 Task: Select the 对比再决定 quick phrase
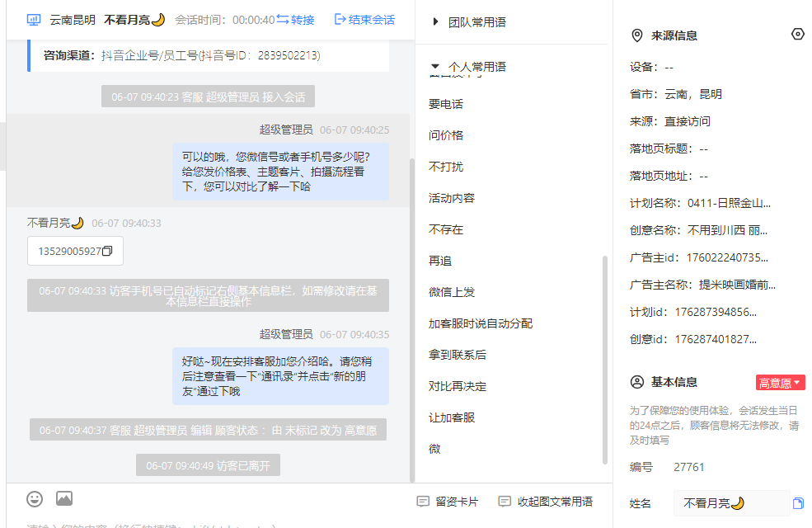[458, 386]
